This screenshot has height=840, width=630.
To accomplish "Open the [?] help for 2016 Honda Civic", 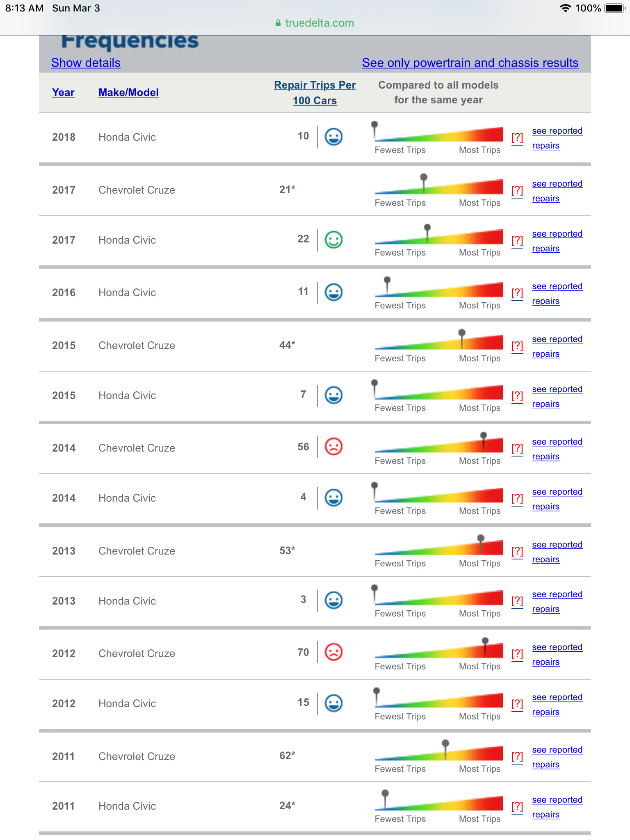I will tap(517, 293).
